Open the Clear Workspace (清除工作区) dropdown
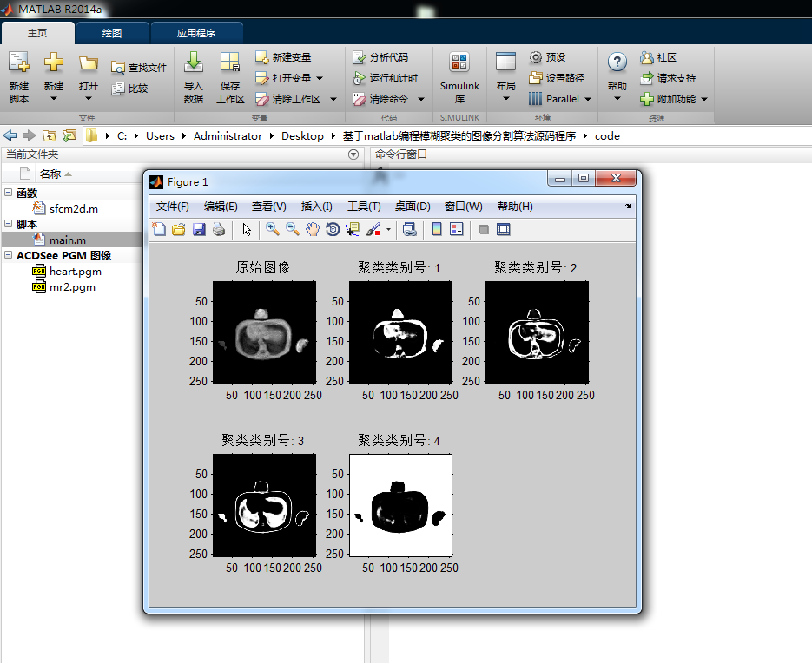The width and height of the screenshot is (812, 663). [333, 99]
